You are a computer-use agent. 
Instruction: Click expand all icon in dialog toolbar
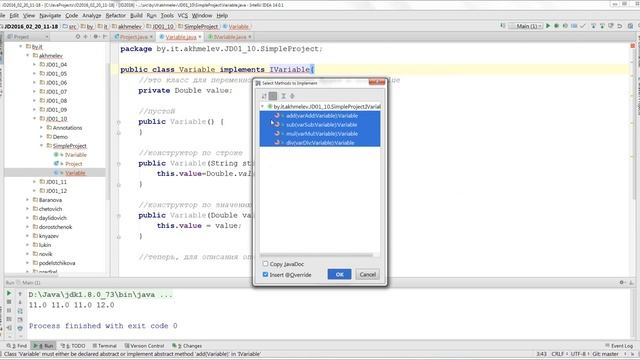click(283, 96)
